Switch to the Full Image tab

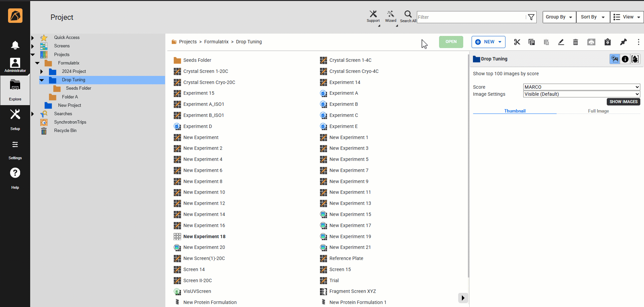pyautogui.click(x=598, y=111)
